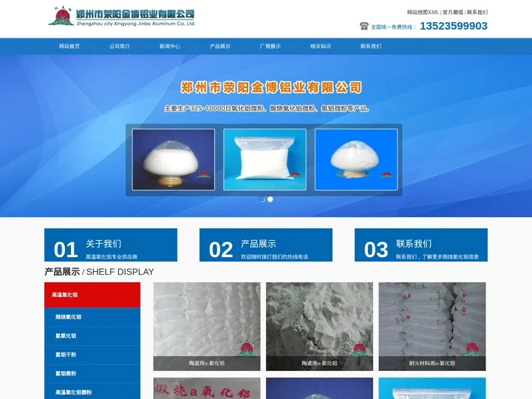Image resolution: width=532 pixels, height=399 pixels.
Task: Open the 02 产品展示 block
Action: coord(266,245)
